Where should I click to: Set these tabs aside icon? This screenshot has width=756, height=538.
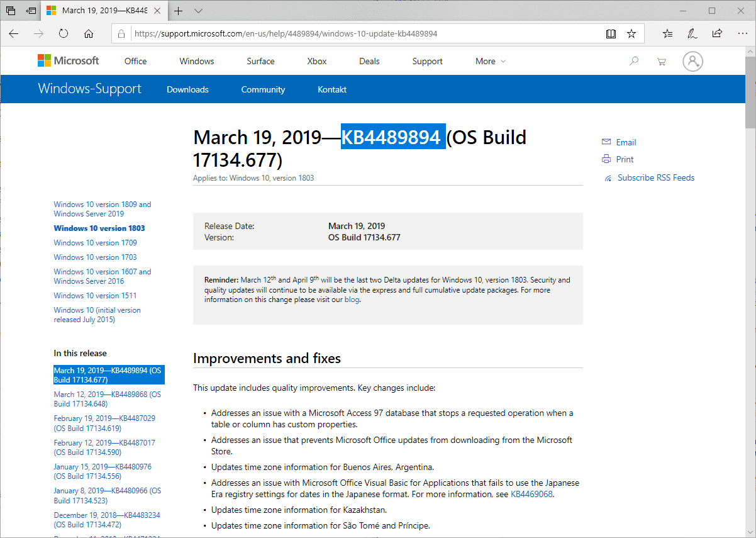pos(31,11)
